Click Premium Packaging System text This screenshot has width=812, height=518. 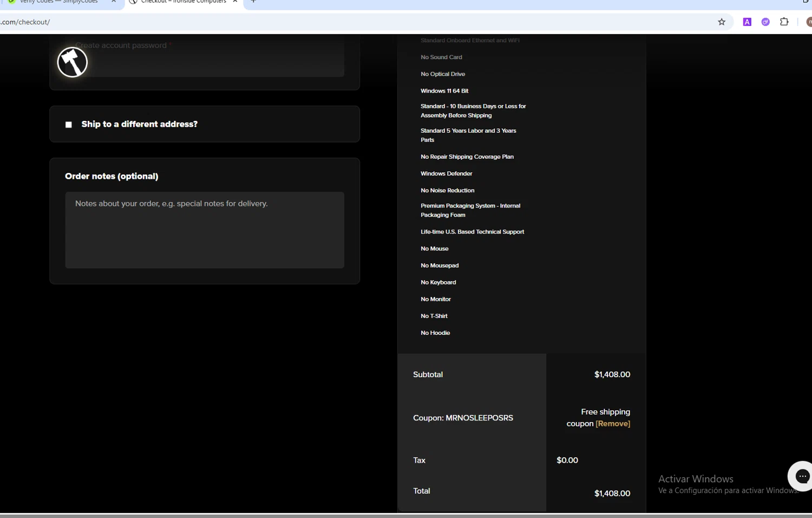point(470,210)
